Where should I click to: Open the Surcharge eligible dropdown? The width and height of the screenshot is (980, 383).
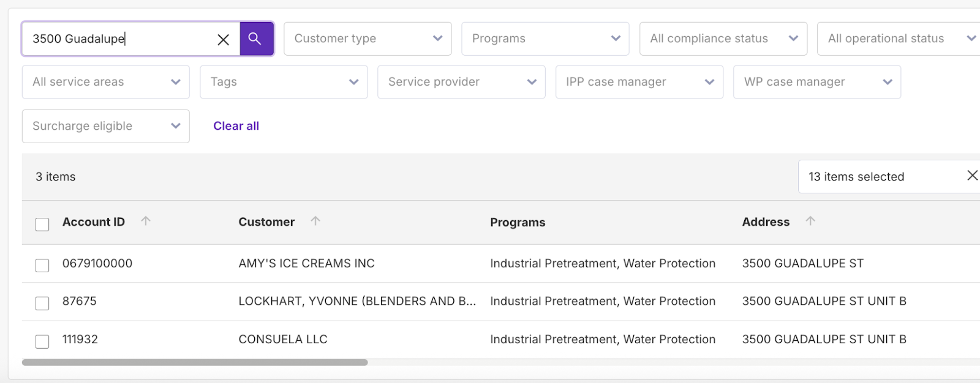(105, 126)
